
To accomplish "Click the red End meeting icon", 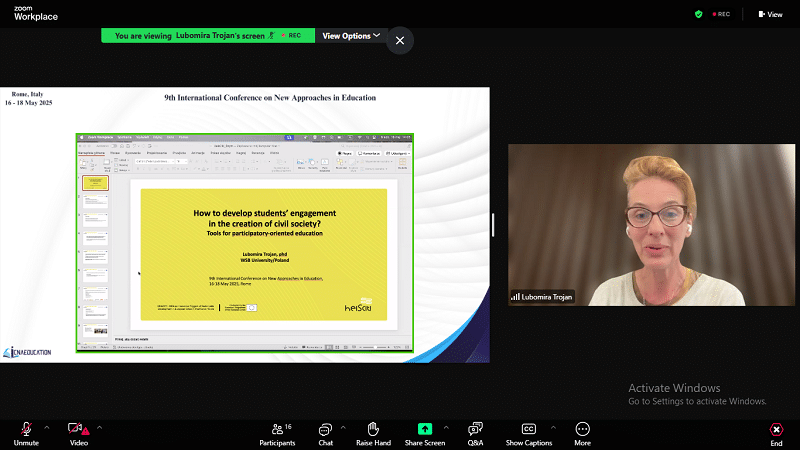I will (x=776, y=428).
